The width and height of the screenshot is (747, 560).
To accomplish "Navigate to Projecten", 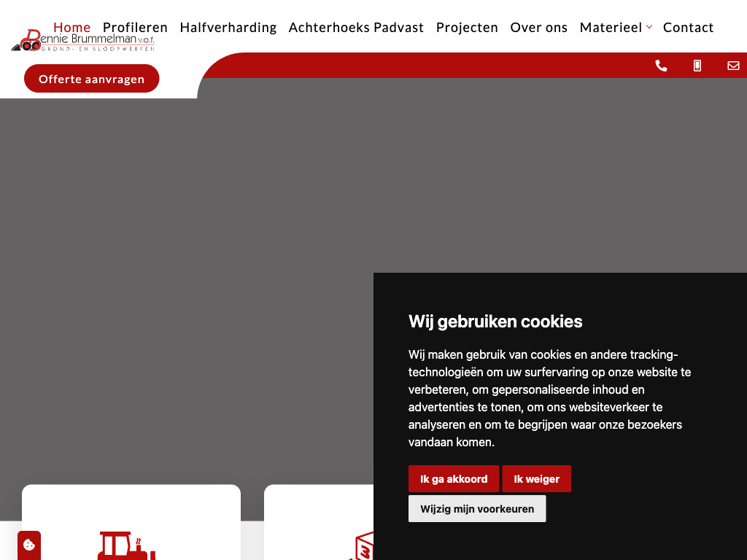I will click(467, 27).
